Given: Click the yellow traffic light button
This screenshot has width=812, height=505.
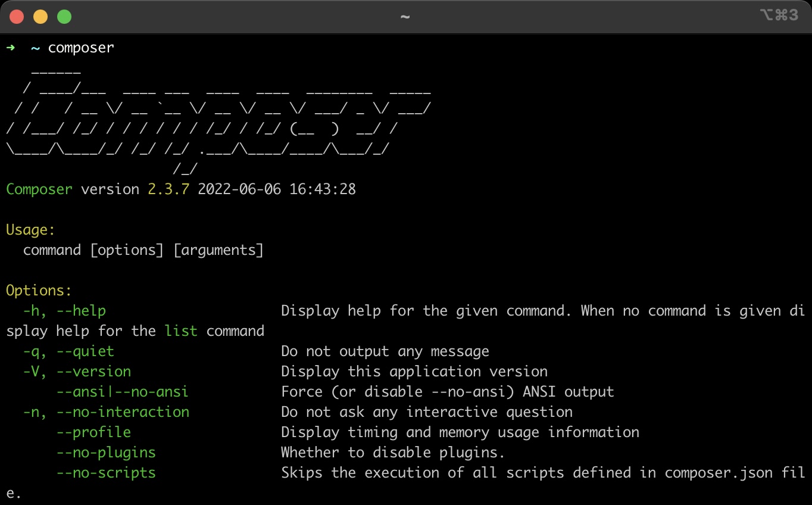Looking at the screenshot, I should click(40, 17).
